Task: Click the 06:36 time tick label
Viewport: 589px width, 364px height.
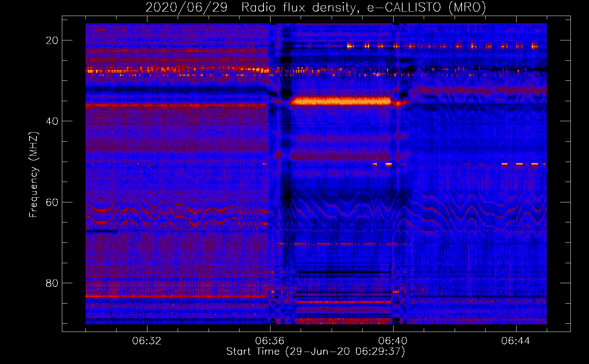Action: coord(270,341)
